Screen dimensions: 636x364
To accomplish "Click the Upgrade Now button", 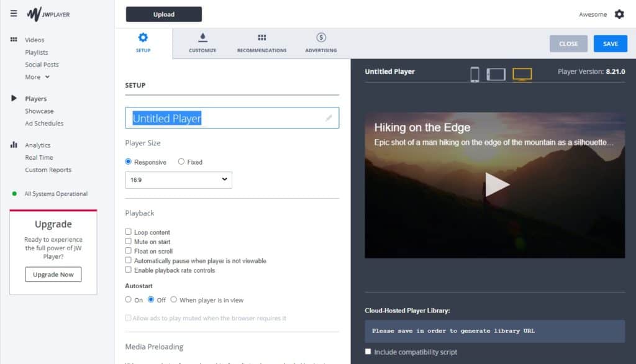I will pyautogui.click(x=53, y=275).
